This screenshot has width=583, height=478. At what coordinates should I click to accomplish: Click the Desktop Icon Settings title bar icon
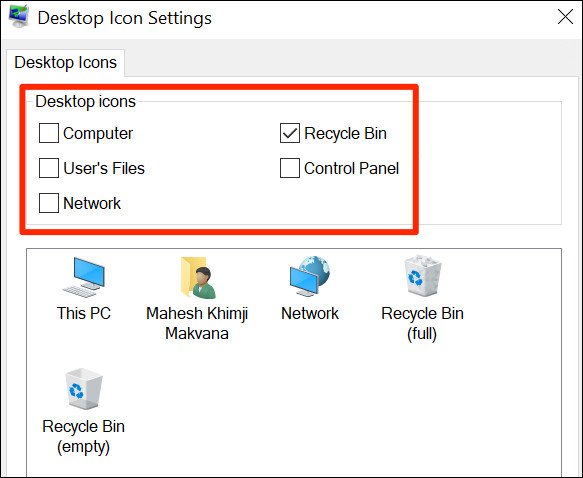(19, 17)
